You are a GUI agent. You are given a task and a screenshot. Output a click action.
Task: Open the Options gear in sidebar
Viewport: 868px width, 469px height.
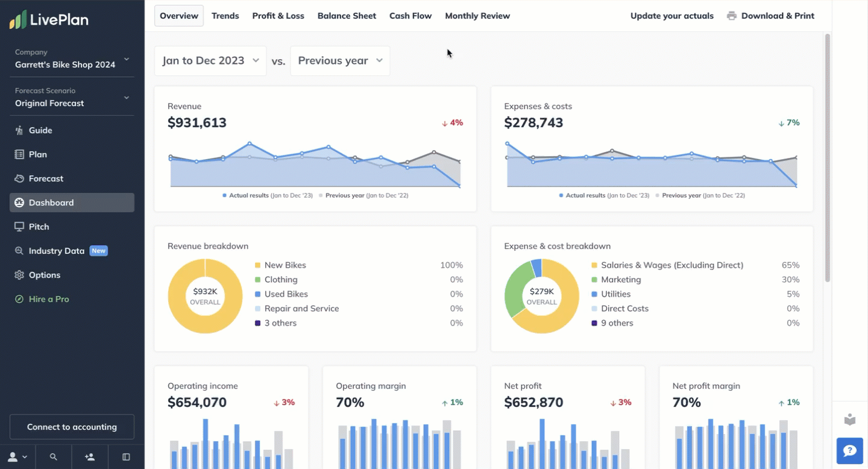(x=19, y=275)
